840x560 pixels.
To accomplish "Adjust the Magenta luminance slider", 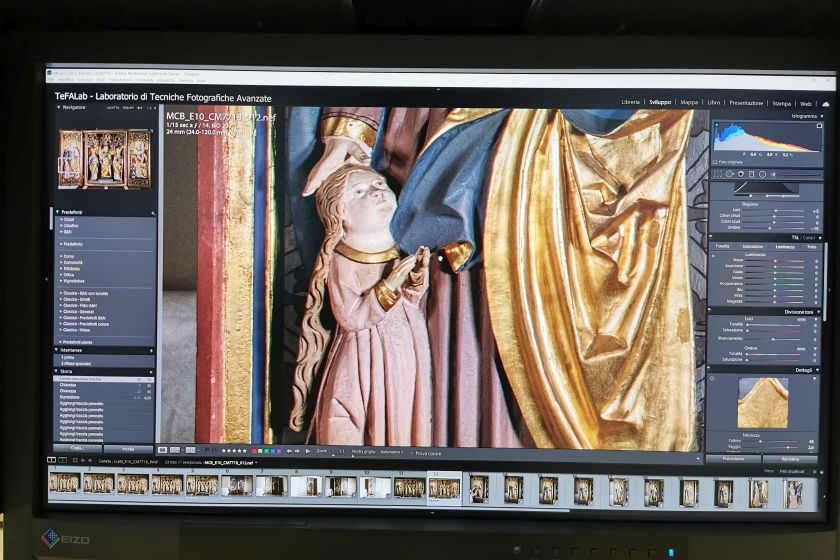I will click(775, 301).
